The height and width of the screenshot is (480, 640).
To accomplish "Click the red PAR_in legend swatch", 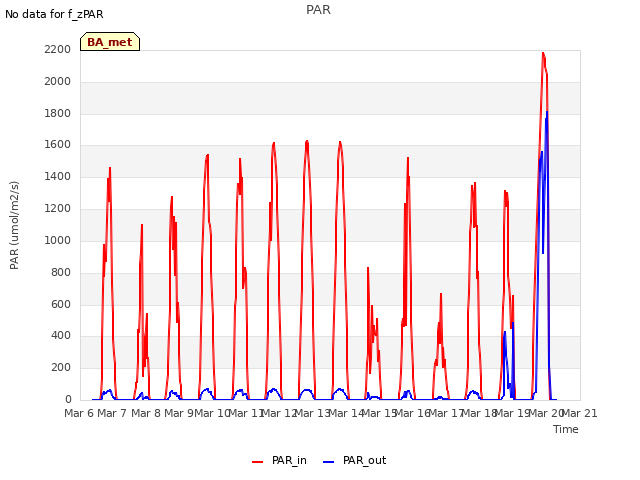I will (x=258, y=462).
